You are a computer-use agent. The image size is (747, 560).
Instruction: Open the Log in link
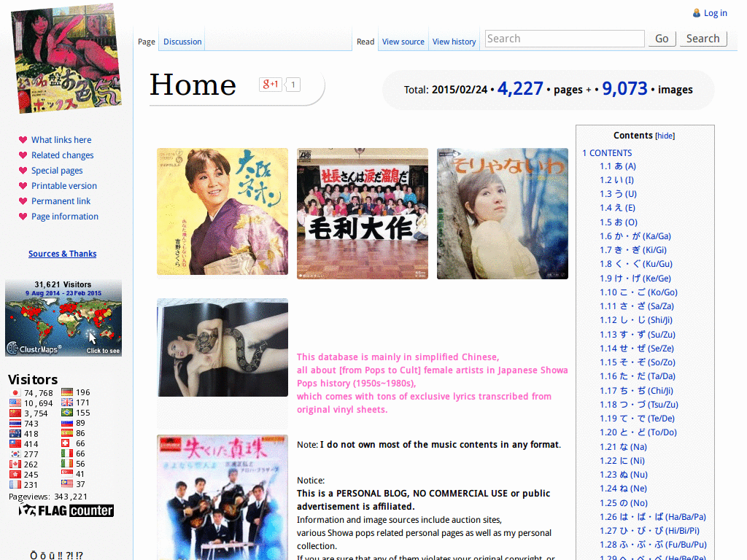coord(715,13)
